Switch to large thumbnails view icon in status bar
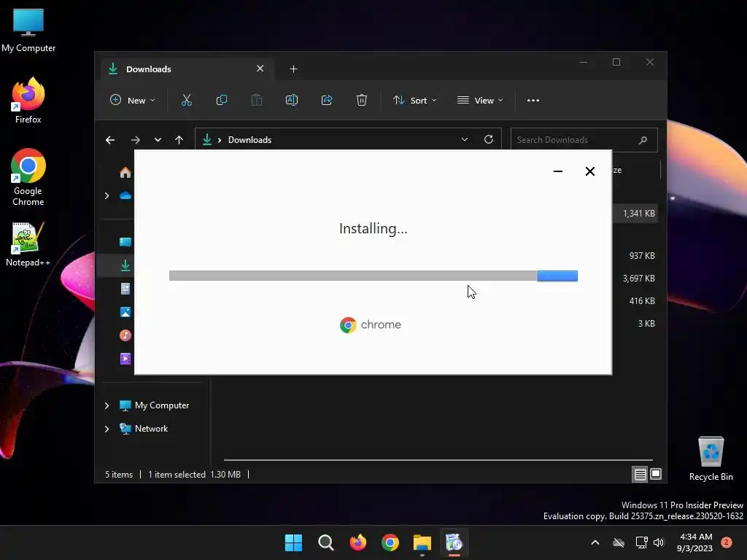The width and height of the screenshot is (747, 560). [656, 474]
